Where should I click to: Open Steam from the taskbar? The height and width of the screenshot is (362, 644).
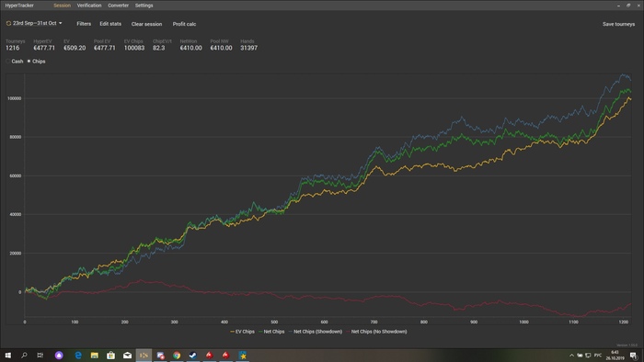(x=193, y=355)
